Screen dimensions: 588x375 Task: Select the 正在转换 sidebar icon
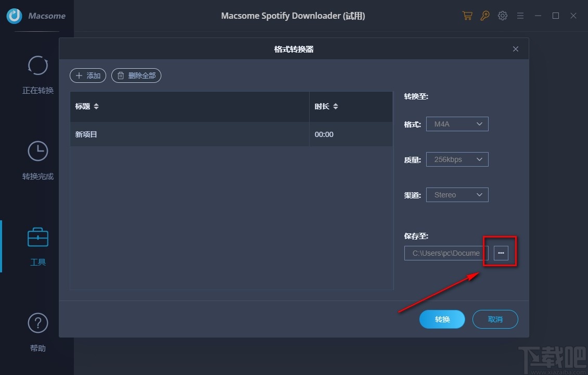[x=37, y=66]
